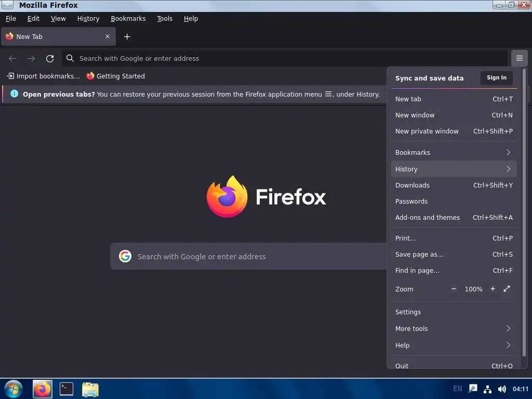Select the New Tab tab
Image resolution: width=532 pixels, height=399 pixels.
[x=58, y=36]
